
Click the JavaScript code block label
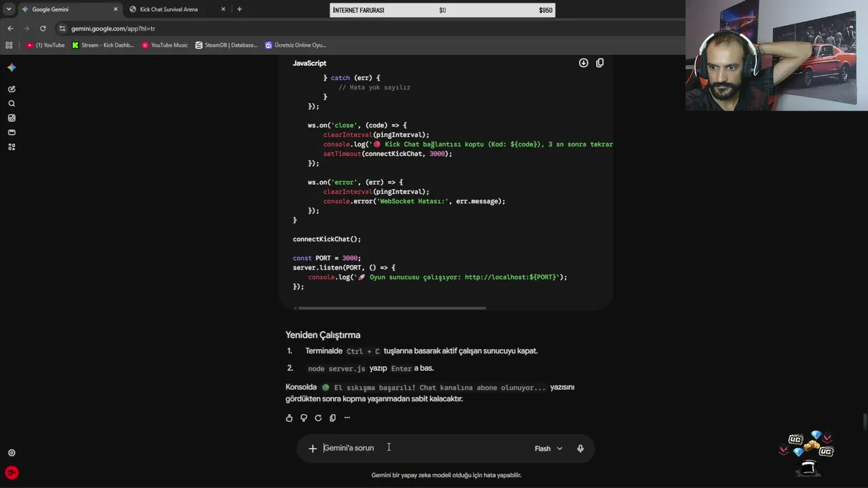pos(309,63)
